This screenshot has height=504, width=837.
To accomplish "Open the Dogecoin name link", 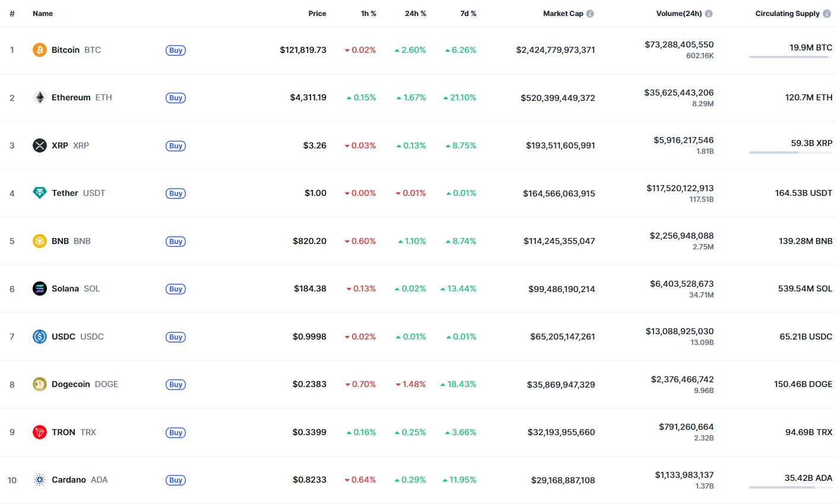I will 71,384.
